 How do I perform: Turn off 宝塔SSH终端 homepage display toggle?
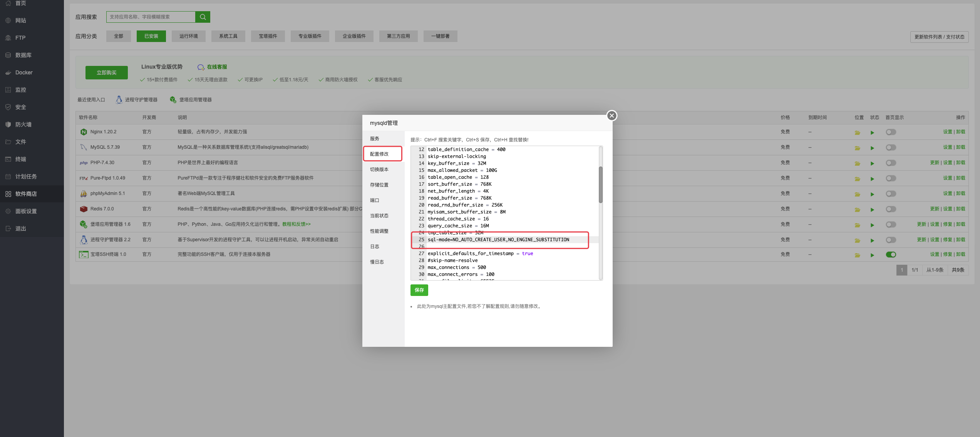[891, 254]
